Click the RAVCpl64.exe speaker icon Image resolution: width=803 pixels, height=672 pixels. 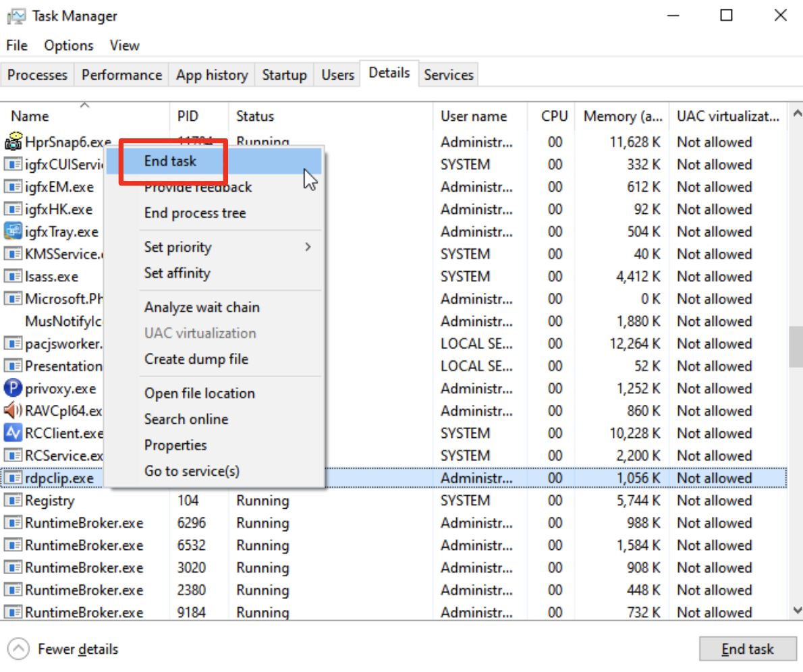13,411
